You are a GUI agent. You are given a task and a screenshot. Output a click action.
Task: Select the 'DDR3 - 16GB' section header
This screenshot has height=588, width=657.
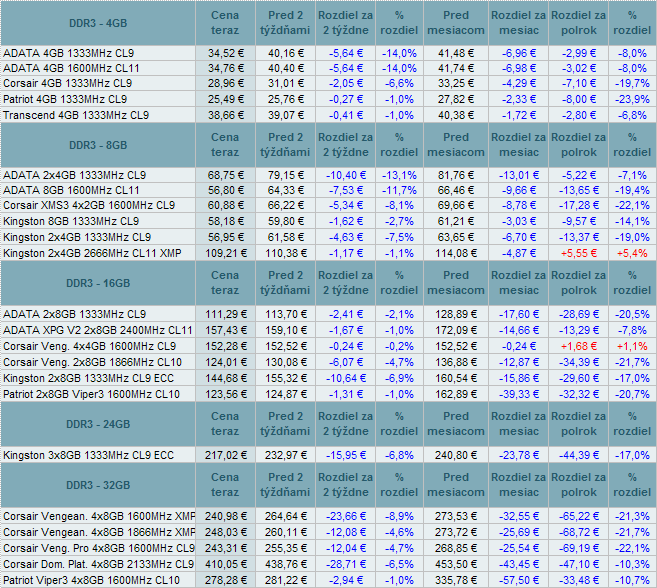(98, 283)
